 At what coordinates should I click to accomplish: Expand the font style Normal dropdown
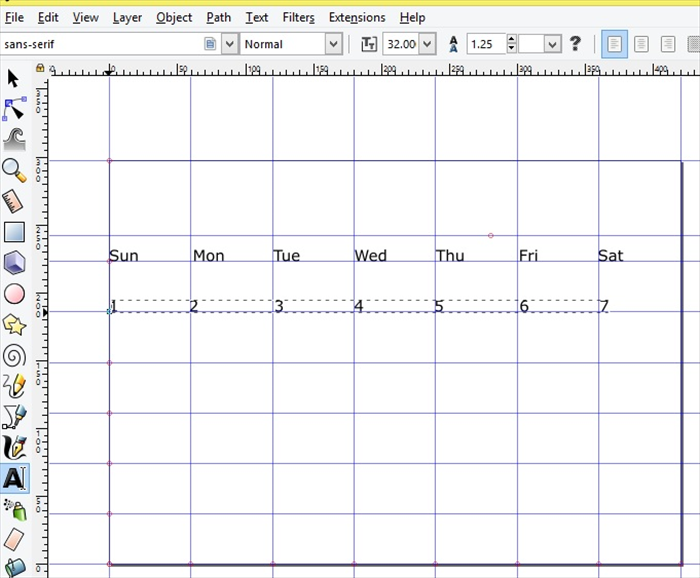coord(333,44)
